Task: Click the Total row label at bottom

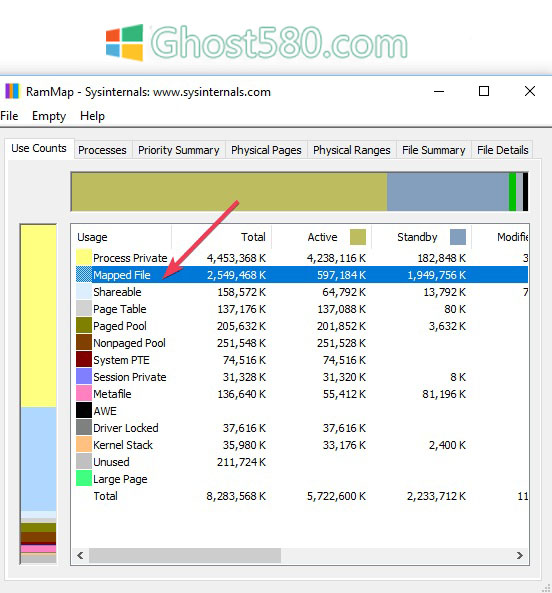Action: point(105,496)
